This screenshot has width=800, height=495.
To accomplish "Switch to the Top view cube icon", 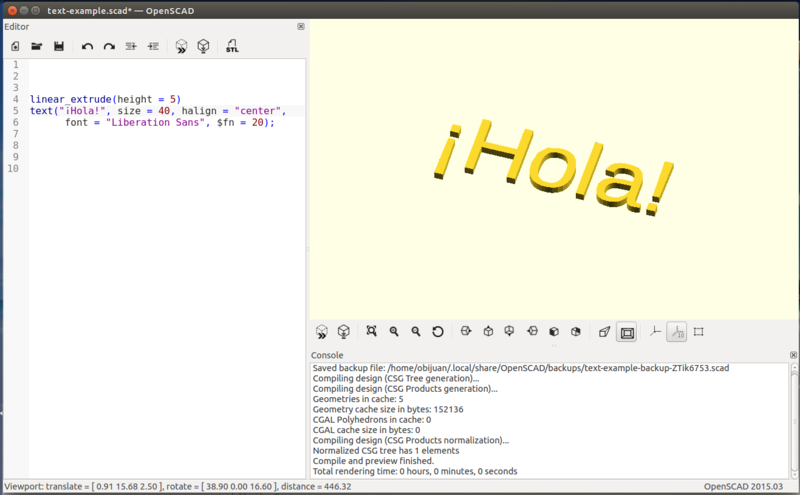I will 488,331.
